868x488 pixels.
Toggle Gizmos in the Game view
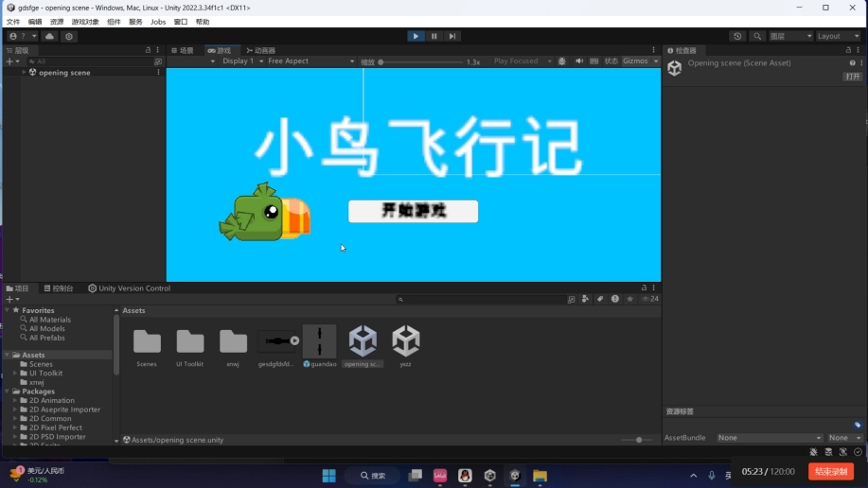[635, 61]
